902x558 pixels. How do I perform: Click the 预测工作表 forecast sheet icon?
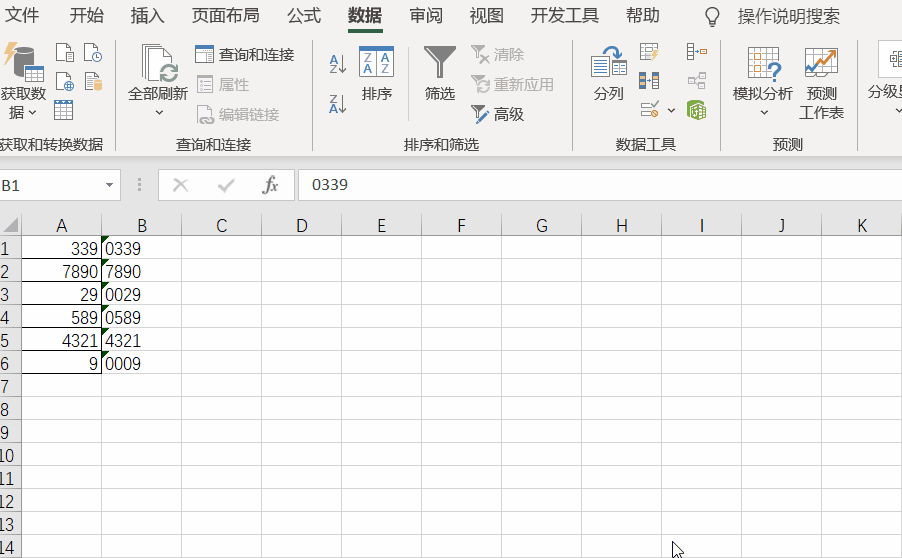pyautogui.click(x=821, y=83)
